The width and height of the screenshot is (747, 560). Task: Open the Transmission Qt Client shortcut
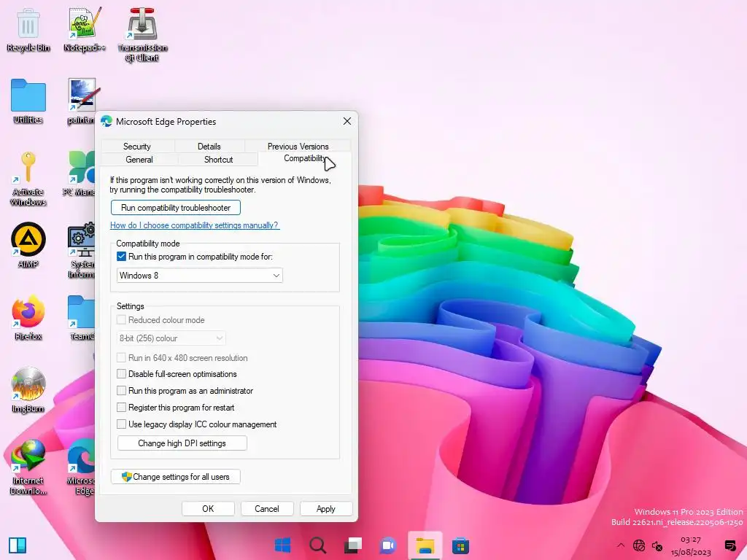(x=142, y=34)
